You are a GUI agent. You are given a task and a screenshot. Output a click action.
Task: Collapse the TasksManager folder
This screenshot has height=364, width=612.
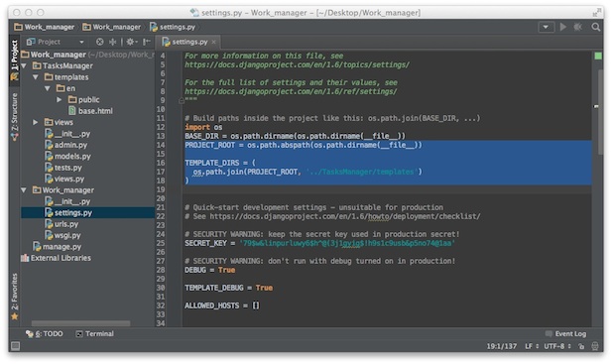[x=24, y=65]
